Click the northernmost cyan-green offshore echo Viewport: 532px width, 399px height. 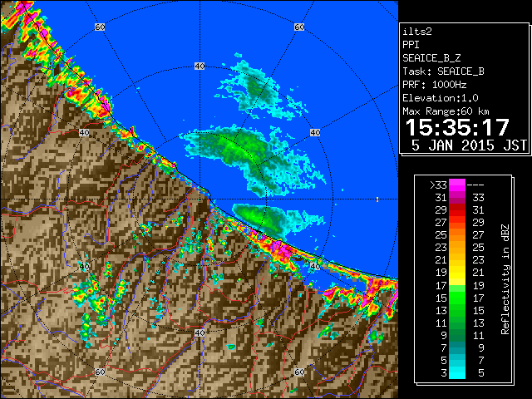259,88
